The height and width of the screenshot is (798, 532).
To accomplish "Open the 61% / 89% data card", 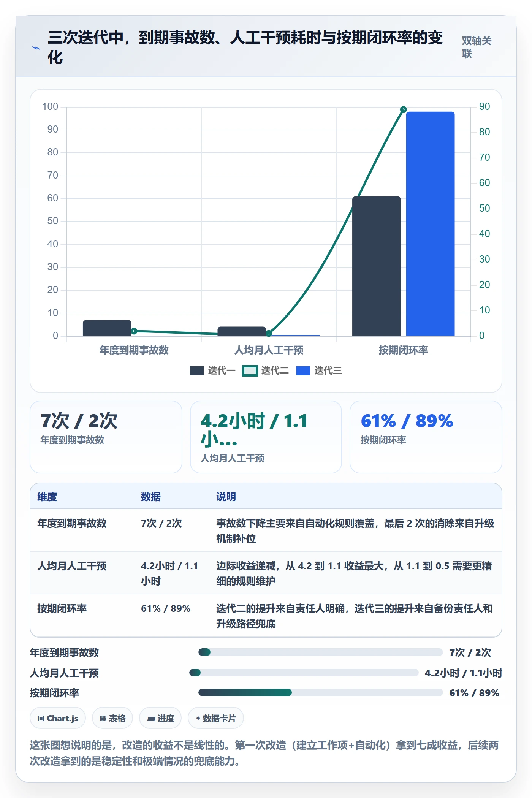I will point(426,437).
